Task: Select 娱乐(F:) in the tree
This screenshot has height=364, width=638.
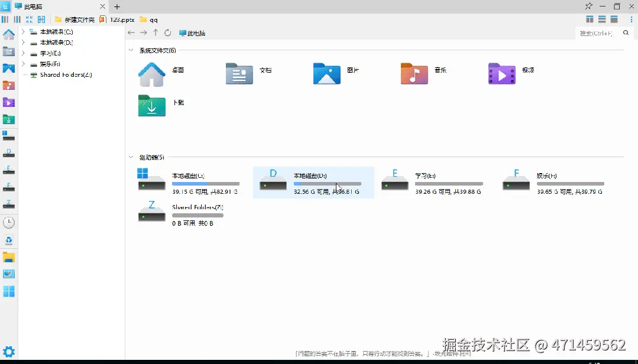Action: 50,64
